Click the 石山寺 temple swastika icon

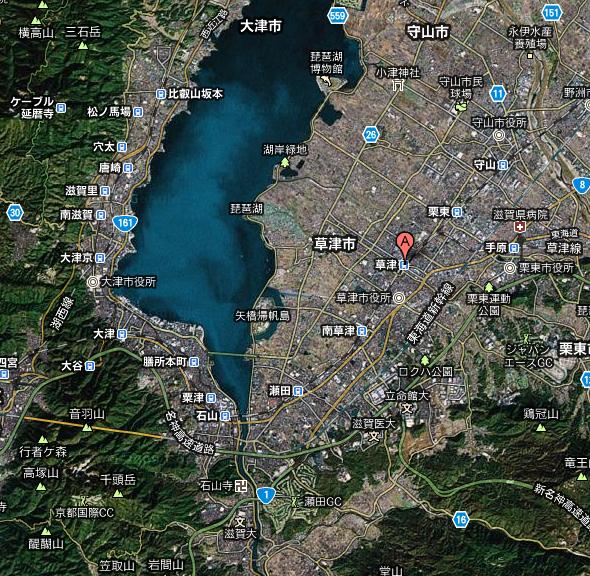(x=241, y=486)
